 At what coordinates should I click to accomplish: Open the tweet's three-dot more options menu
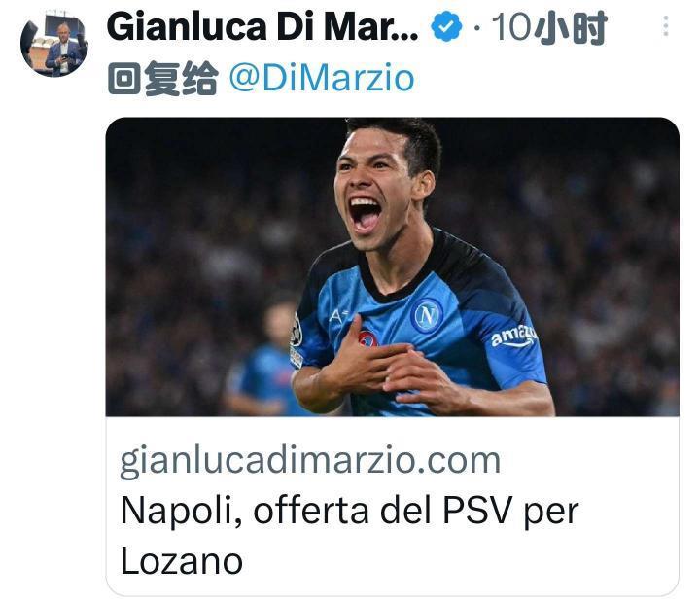pyautogui.click(x=666, y=26)
